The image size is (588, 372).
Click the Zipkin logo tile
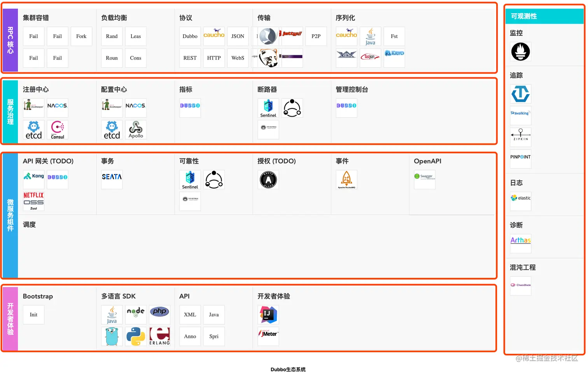click(x=520, y=137)
